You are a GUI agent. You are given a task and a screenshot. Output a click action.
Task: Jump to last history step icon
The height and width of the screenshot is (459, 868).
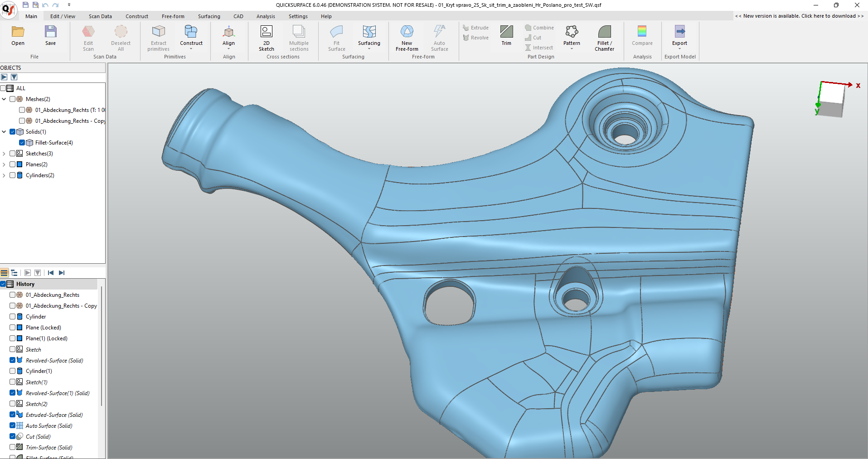tap(62, 273)
